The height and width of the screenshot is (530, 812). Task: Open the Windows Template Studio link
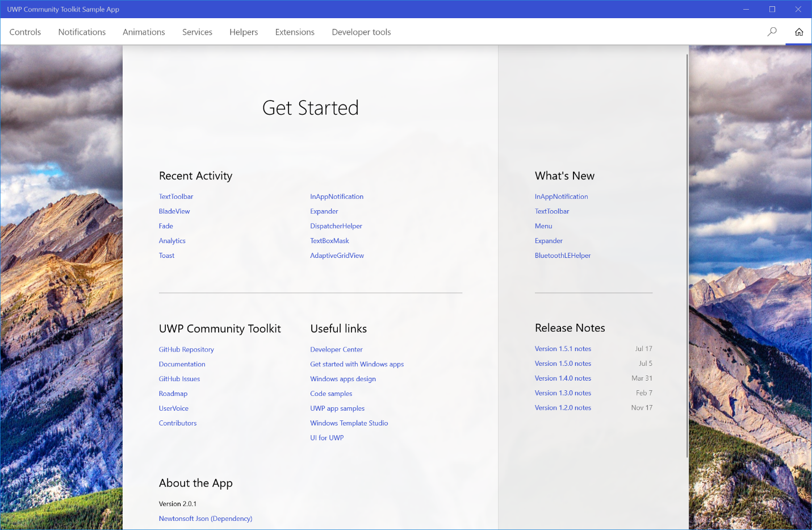click(349, 423)
